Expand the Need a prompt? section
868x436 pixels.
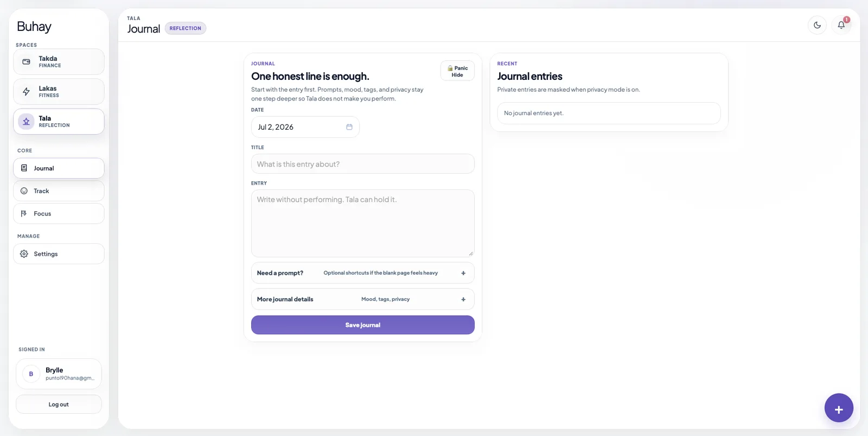[x=362, y=273]
